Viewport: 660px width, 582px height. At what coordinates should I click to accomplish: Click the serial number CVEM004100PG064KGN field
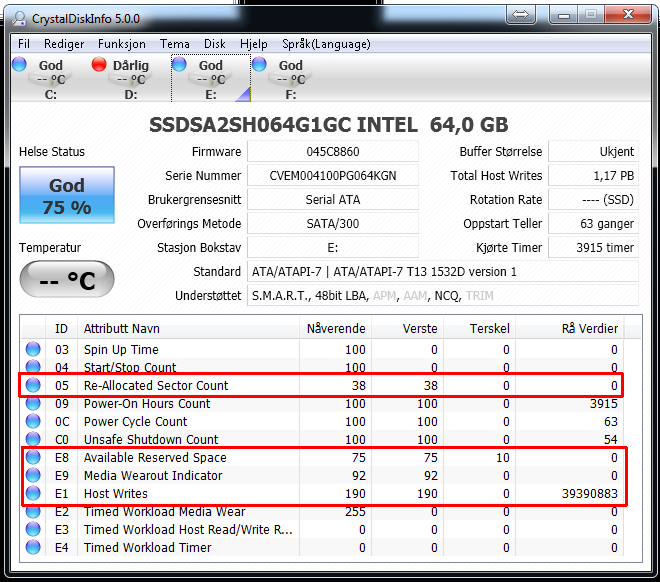[333, 175]
